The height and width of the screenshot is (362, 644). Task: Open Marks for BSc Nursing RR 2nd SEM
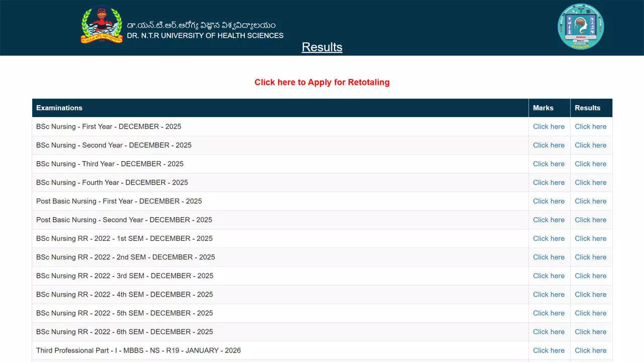click(x=548, y=257)
